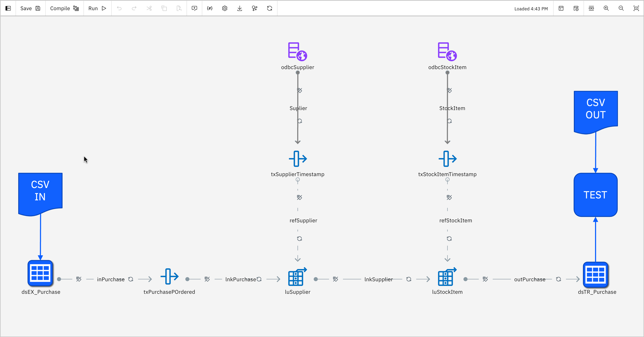This screenshot has width=644, height=337.
Task: Toggle the arrange nodes layout icon
Action: [x=591, y=8]
